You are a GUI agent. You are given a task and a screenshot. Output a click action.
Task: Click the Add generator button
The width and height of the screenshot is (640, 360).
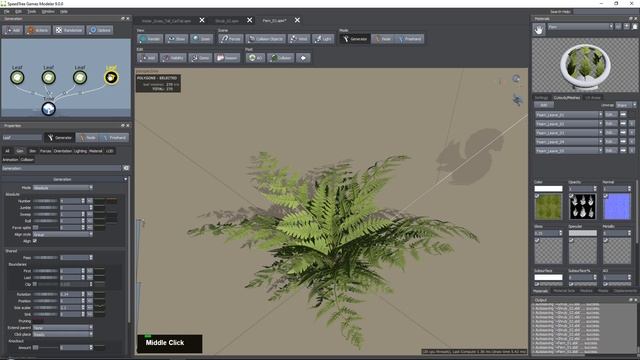tap(13, 30)
